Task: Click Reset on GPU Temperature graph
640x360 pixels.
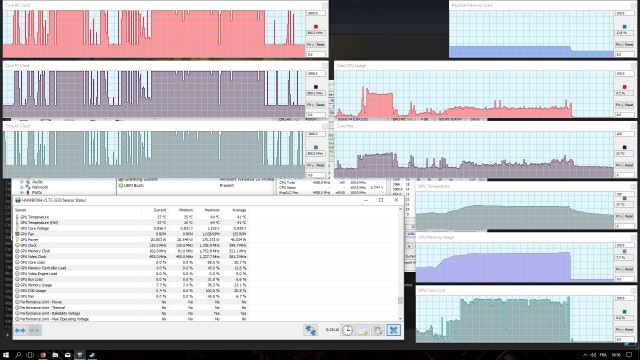Action: 629,216
